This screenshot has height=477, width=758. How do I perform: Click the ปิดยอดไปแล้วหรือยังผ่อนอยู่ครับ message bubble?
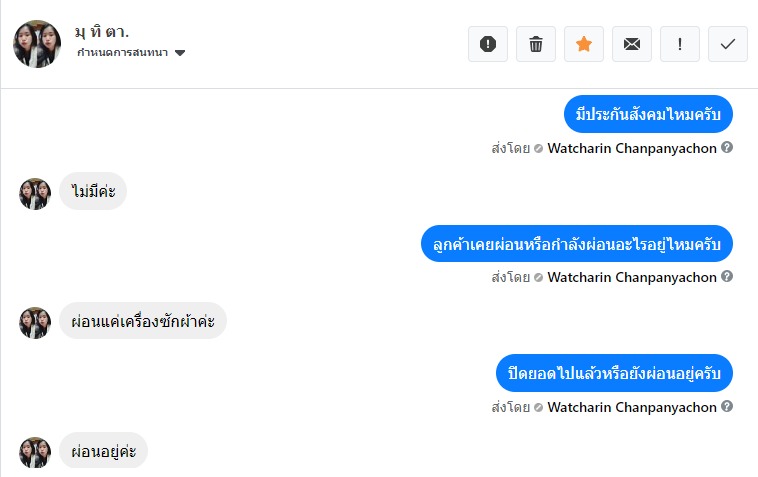(614, 373)
